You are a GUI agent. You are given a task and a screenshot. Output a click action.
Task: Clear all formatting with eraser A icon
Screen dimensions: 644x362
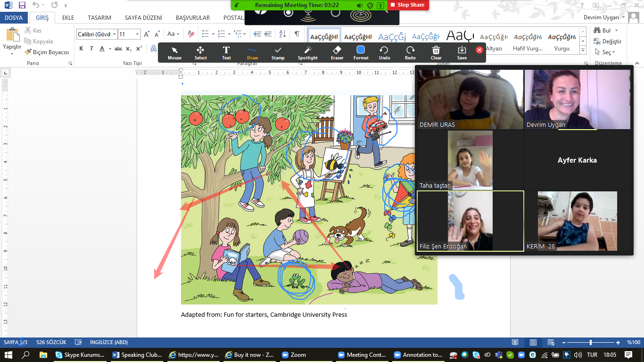[x=191, y=34]
